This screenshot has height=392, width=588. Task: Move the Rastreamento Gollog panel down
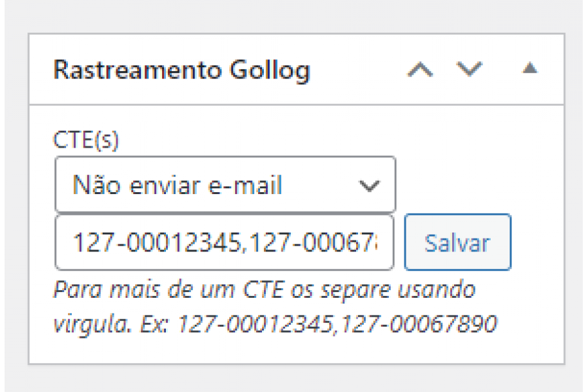(x=469, y=69)
